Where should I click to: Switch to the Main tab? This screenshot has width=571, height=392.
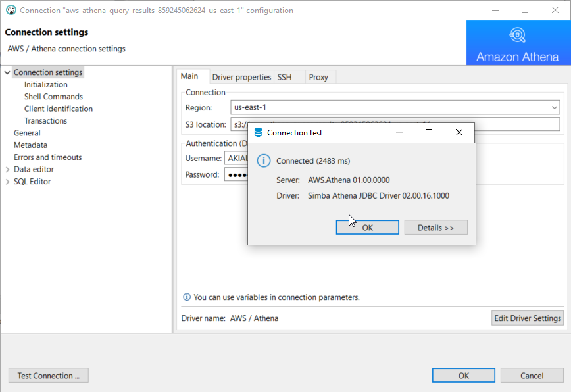click(189, 76)
